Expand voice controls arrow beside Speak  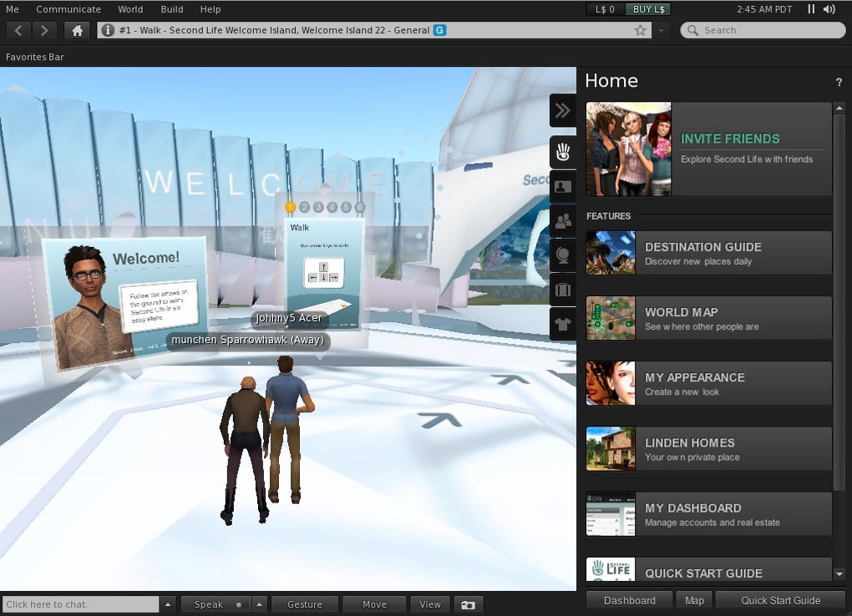point(259,604)
